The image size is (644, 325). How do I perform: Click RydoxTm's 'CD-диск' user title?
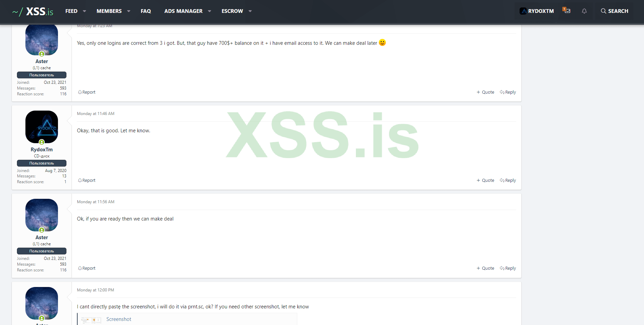pos(42,156)
